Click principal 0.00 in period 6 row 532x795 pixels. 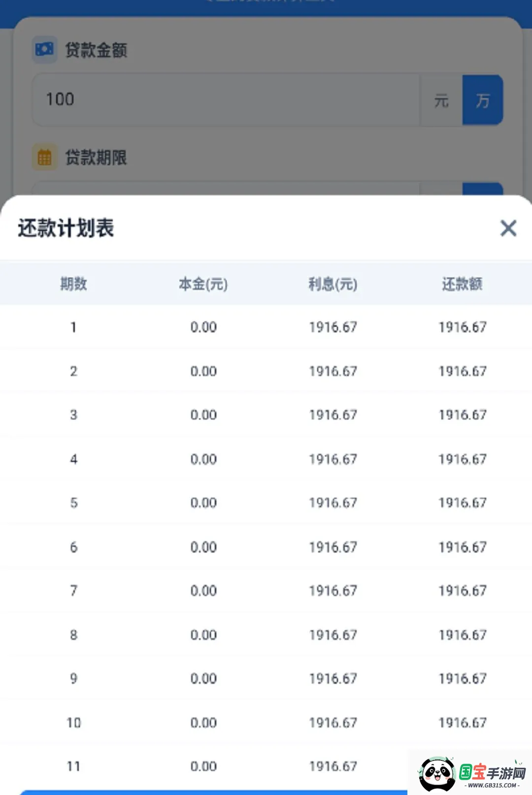(203, 547)
